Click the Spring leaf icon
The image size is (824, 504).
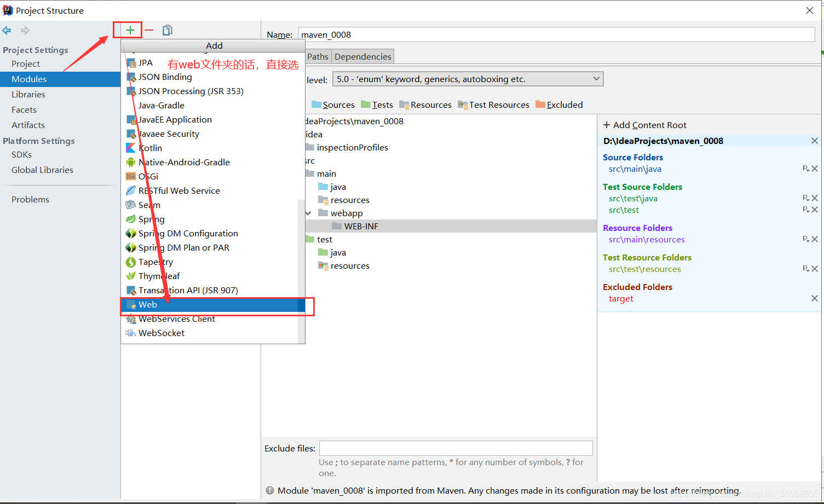click(x=131, y=219)
